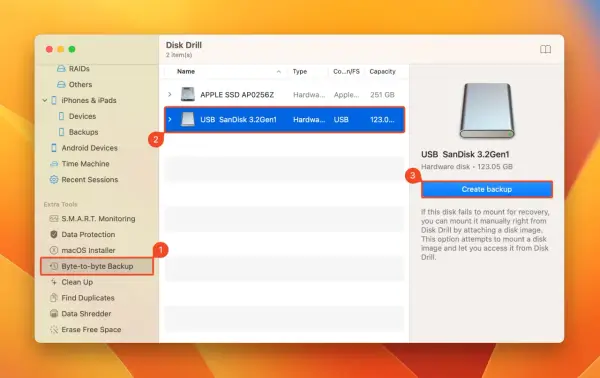
Task: Click the Time Machine icon
Action: click(54, 164)
